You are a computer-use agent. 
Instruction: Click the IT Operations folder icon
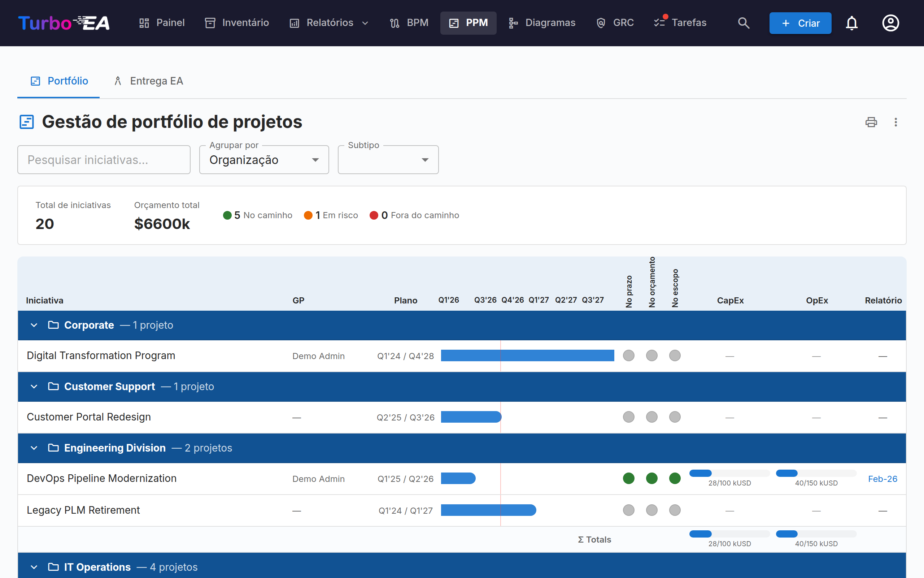tap(53, 567)
